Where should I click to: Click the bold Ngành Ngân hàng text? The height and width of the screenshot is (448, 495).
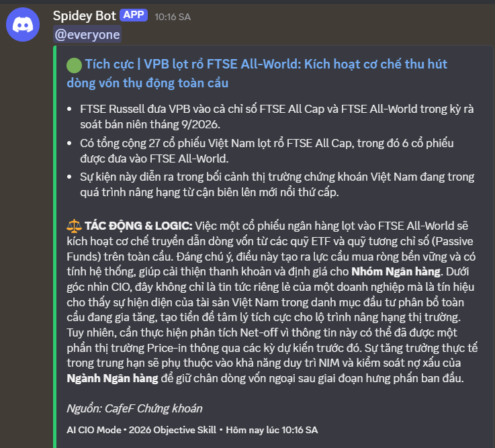coord(112,378)
